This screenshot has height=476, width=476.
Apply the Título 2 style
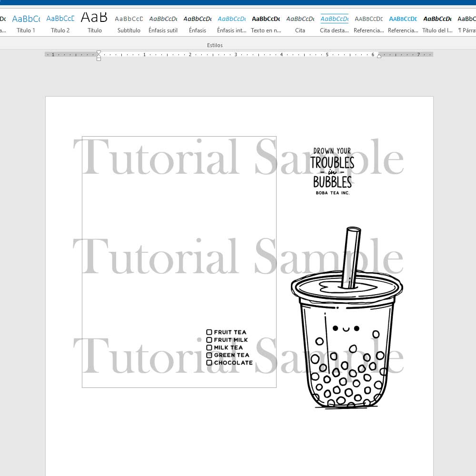[60, 23]
